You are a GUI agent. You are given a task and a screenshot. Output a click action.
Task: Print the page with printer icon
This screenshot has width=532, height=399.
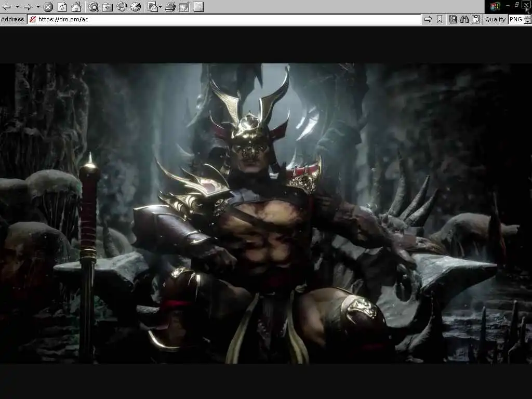(x=170, y=6)
